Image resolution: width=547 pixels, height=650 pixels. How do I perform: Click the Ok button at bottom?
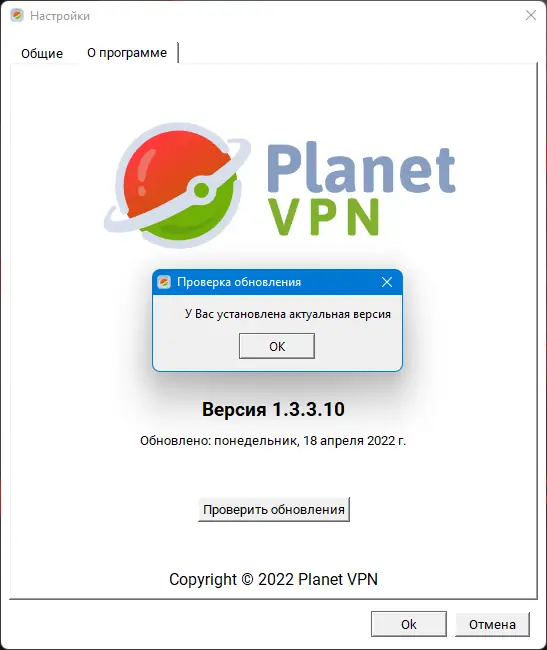409,624
